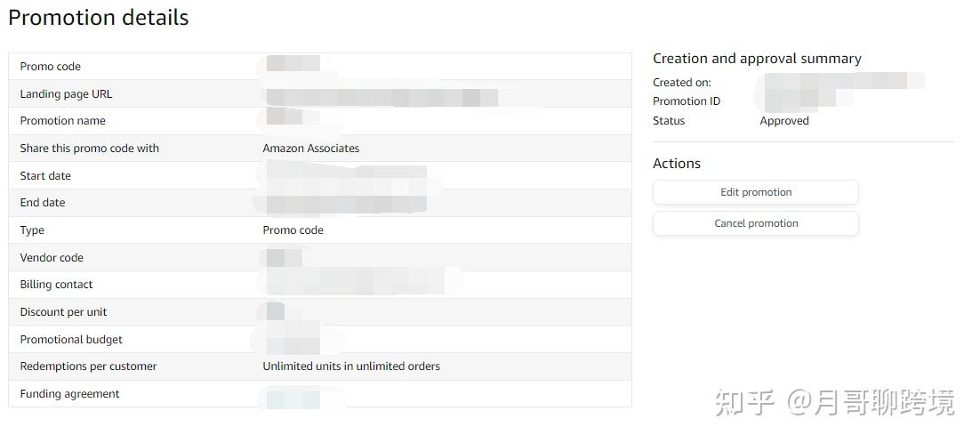Select the Share this promo code with label
Viewport: 980px width, 443px height.
click(89, 149)
